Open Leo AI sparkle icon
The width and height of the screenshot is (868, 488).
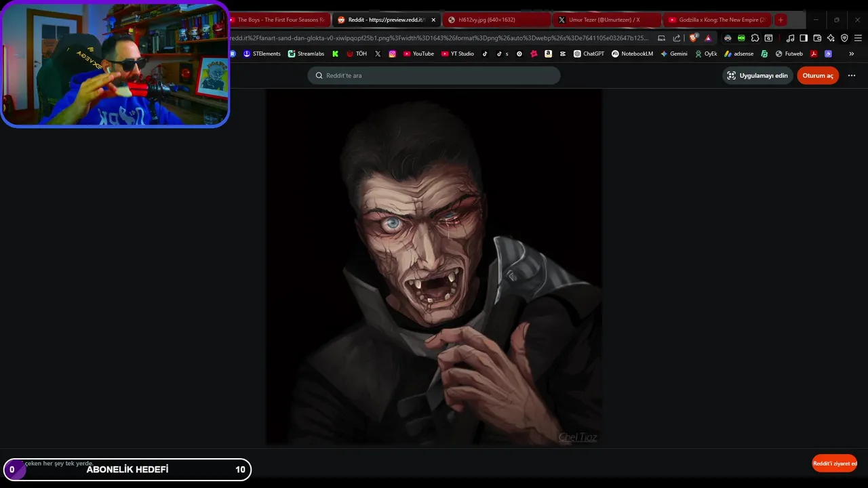coord(831,38)
